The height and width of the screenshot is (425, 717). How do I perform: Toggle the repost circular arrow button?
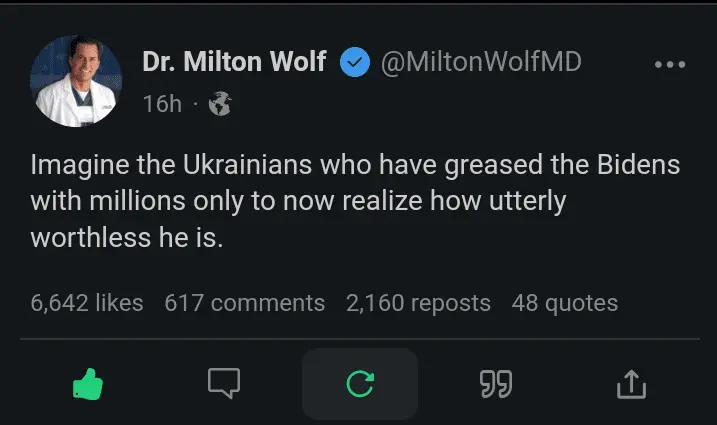click(359, 384)
